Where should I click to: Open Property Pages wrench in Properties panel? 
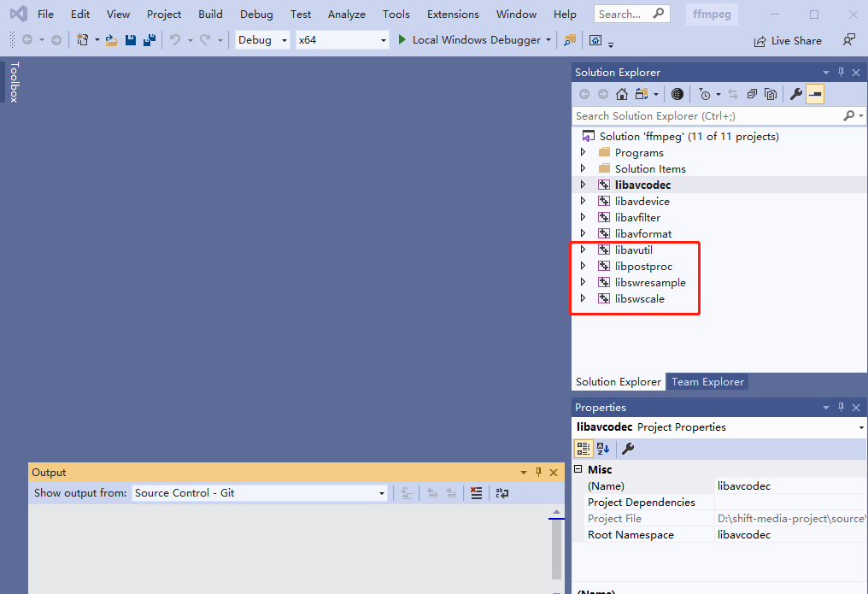pos(628,449)
